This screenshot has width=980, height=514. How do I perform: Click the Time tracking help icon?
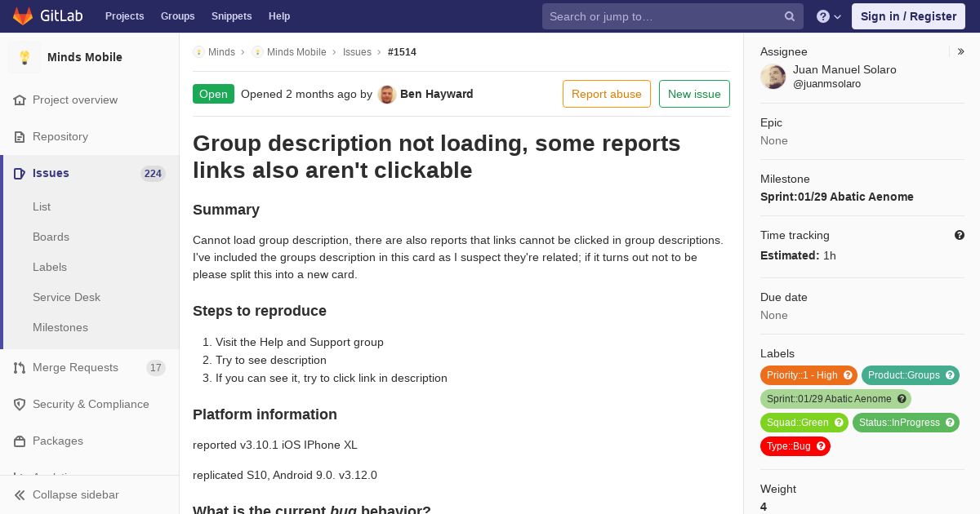[x=960, y=235]
